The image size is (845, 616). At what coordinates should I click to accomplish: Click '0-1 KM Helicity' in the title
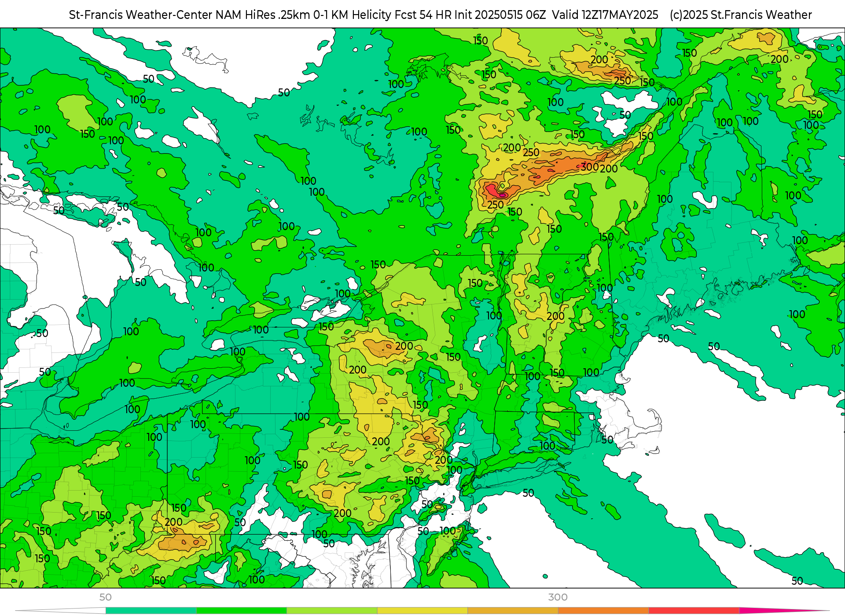tap(352, 15)
